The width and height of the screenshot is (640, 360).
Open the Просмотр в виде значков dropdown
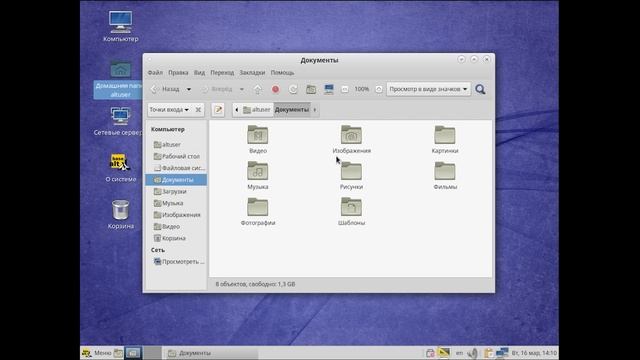[428, 89]
